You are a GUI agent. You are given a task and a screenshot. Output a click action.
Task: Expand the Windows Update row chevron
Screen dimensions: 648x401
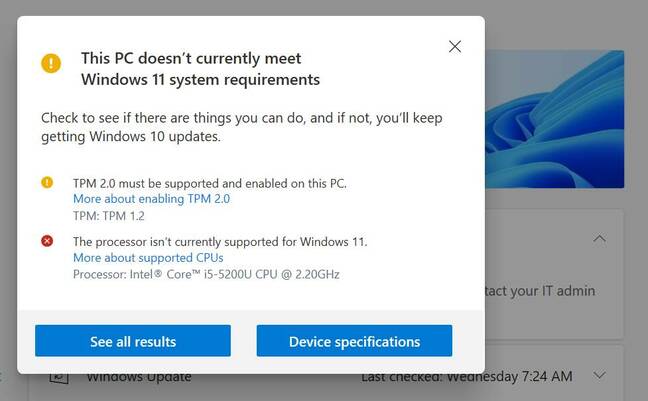(x=599, y=375)
